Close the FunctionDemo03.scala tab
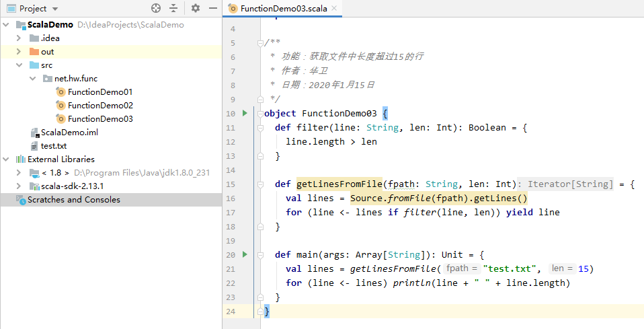The width and height of the screenshot is (644, 329). (334, 8)
